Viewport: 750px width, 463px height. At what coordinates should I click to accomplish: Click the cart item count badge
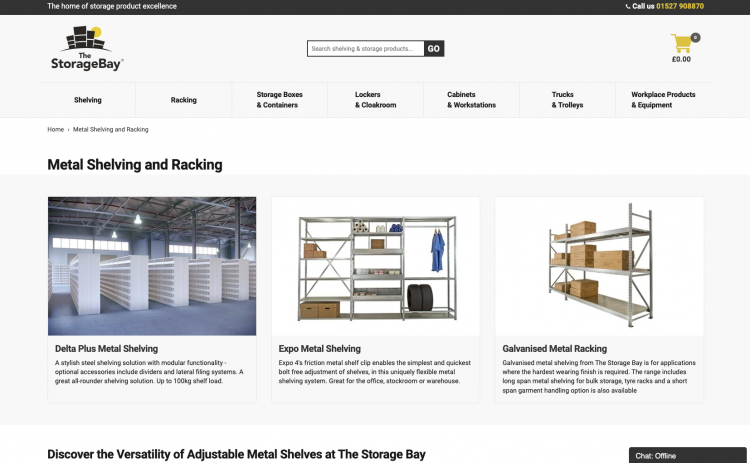tap(695, 37)
